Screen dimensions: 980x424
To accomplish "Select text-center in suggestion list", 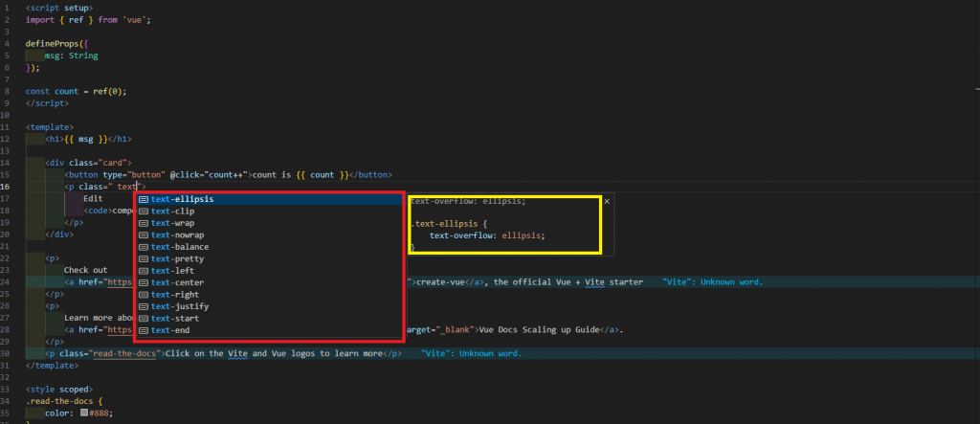I will (x=269, y=282).
